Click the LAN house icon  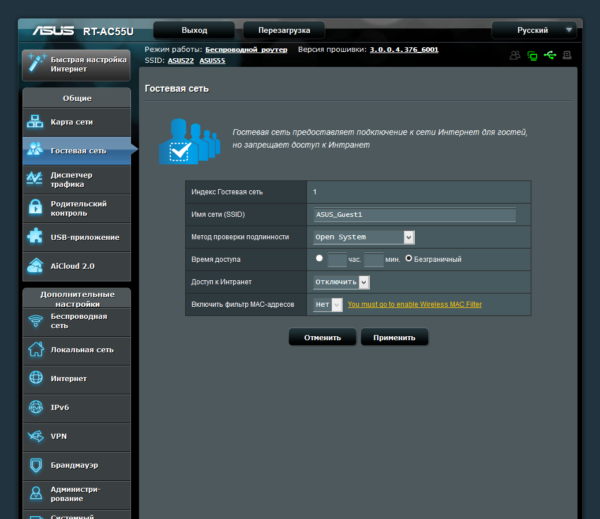(x=36, y=349)
